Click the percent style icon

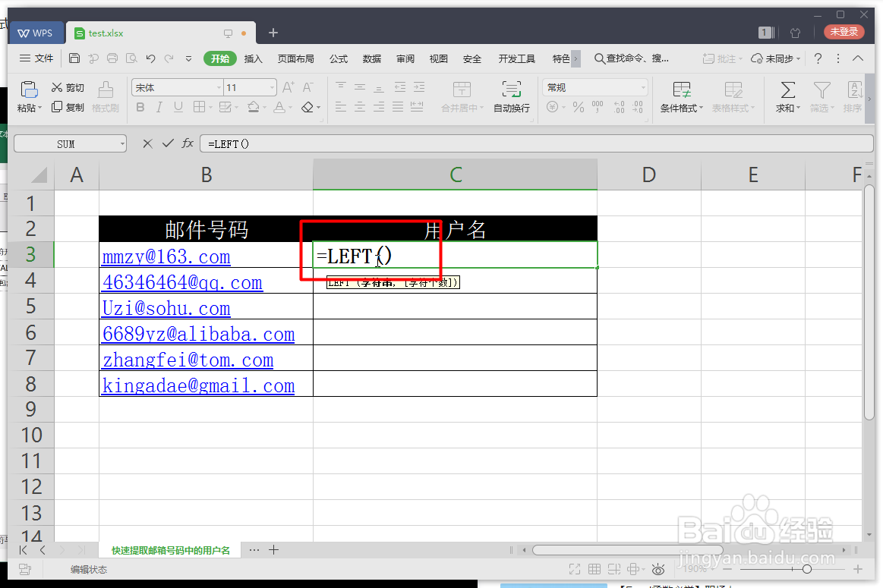point(579,107)
